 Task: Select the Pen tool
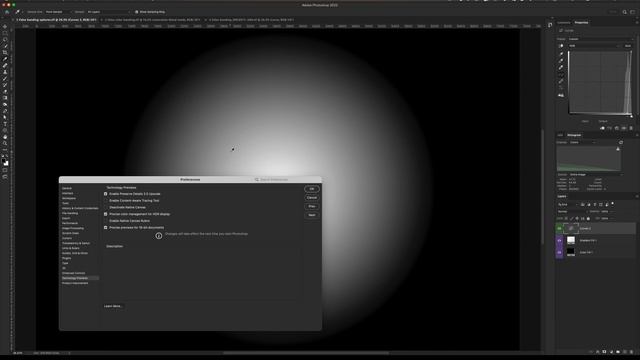[5, 117]
